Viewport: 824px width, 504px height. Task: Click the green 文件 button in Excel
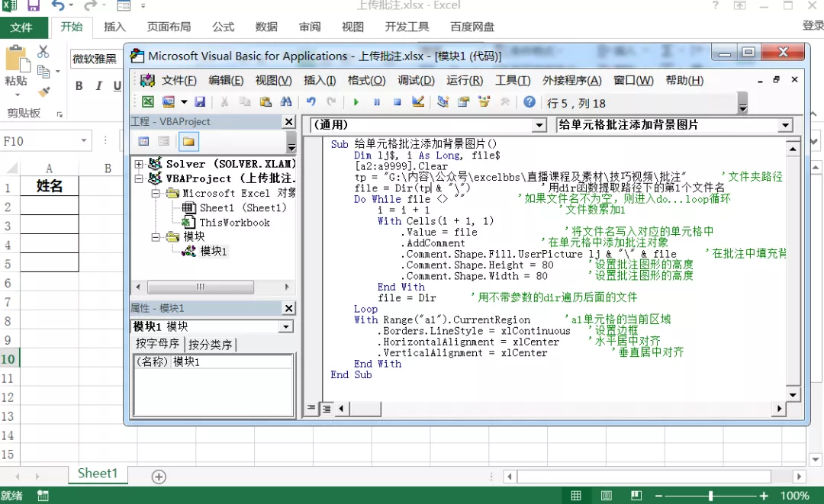pyautogui.click(x=21, y=27)
